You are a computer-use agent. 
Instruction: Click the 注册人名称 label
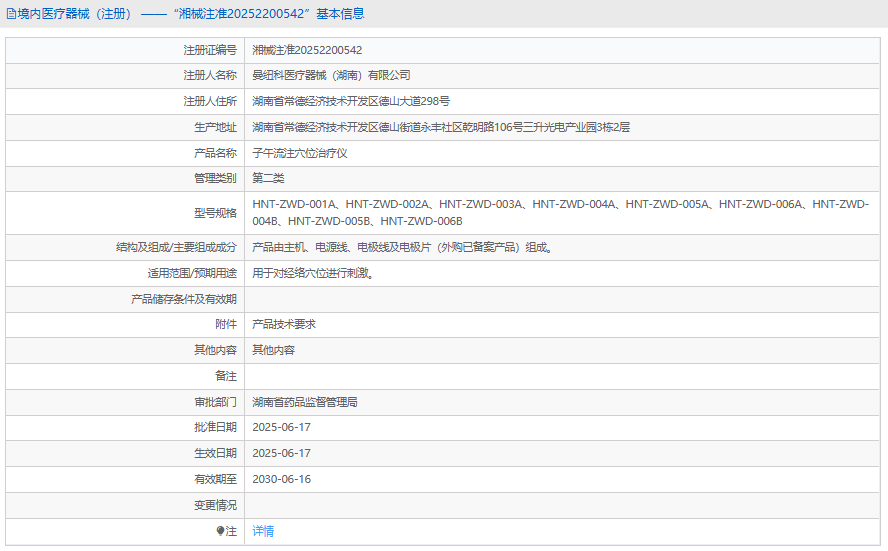[x=210, y=75]
